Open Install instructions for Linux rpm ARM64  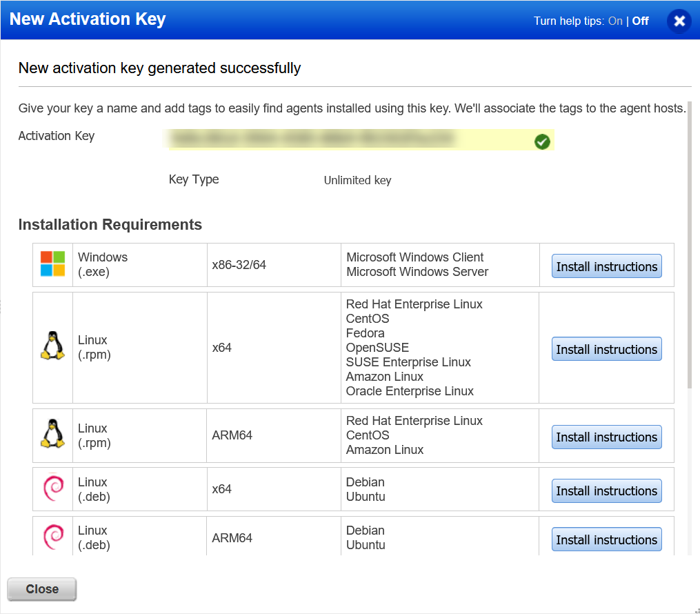[606, 437]
